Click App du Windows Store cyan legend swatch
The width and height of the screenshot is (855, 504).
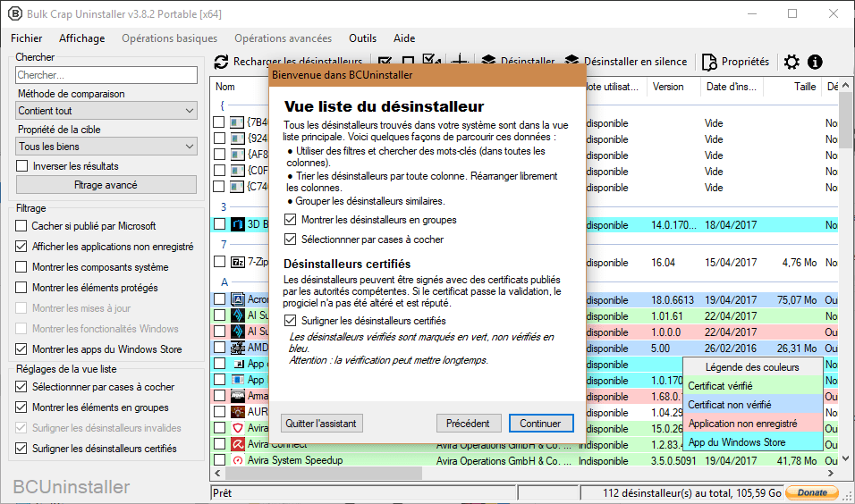tap(752, 441)
